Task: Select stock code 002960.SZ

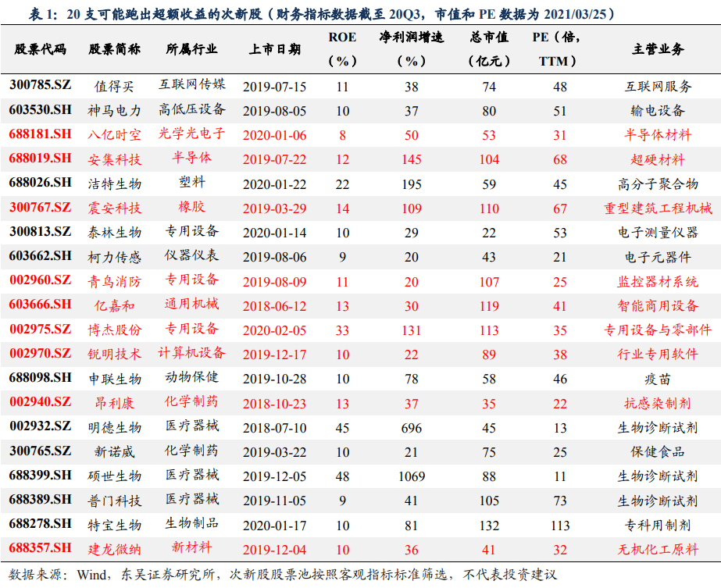Action: point(41,280)
